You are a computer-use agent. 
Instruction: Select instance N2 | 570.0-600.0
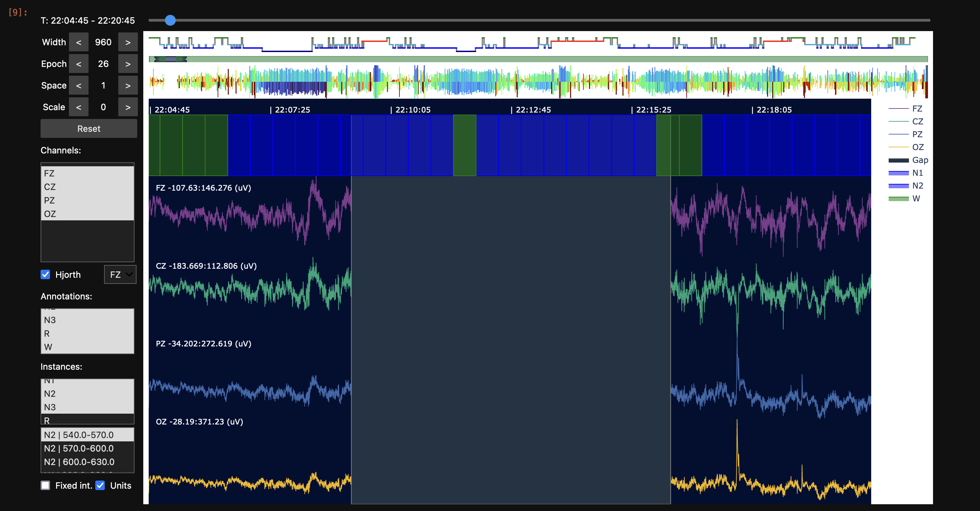(79, 448)
